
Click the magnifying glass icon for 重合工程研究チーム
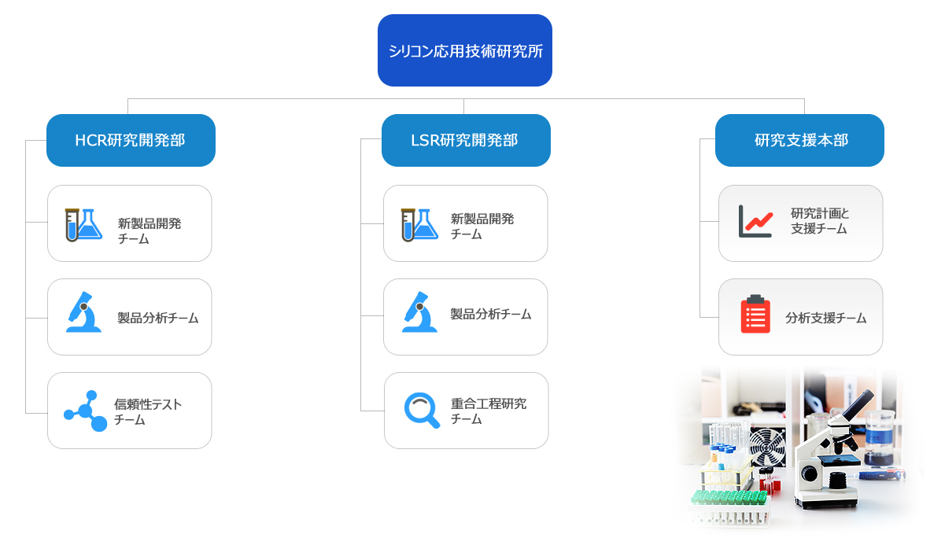click(x=422, y=410)
